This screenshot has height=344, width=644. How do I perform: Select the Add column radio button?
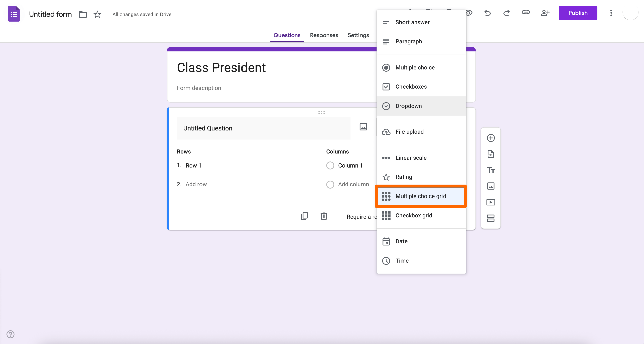[330, 184]
